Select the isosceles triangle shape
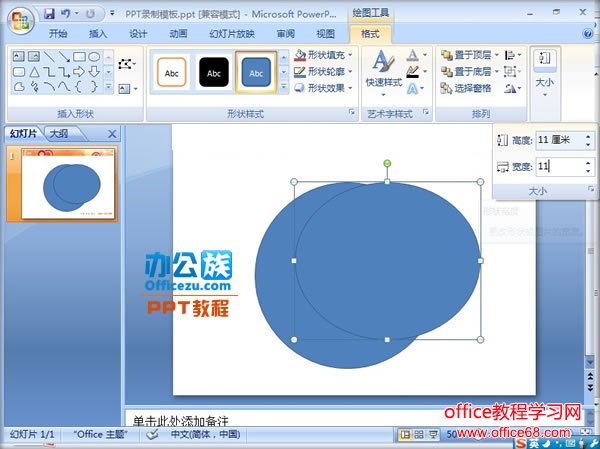The height and width of the screenshot is (449, 600). [34, 72]
